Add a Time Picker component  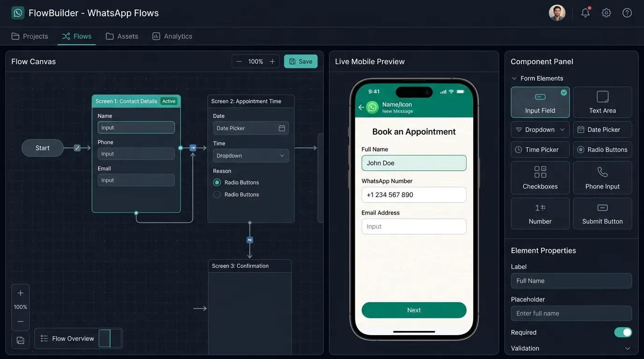coord(540,150)
